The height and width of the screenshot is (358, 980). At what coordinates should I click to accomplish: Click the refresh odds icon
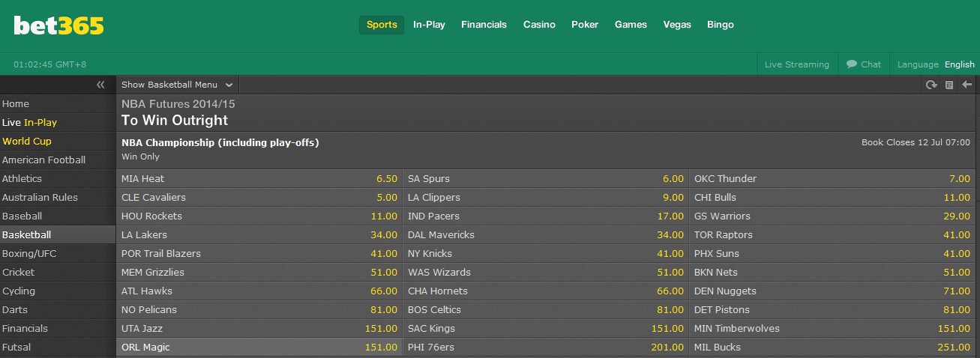click(931, 85)
